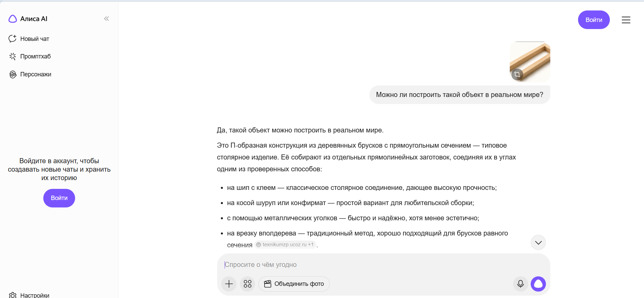Click Объединить фото button
This screenshot has height=298, width=644.
[x=294, y=284]
